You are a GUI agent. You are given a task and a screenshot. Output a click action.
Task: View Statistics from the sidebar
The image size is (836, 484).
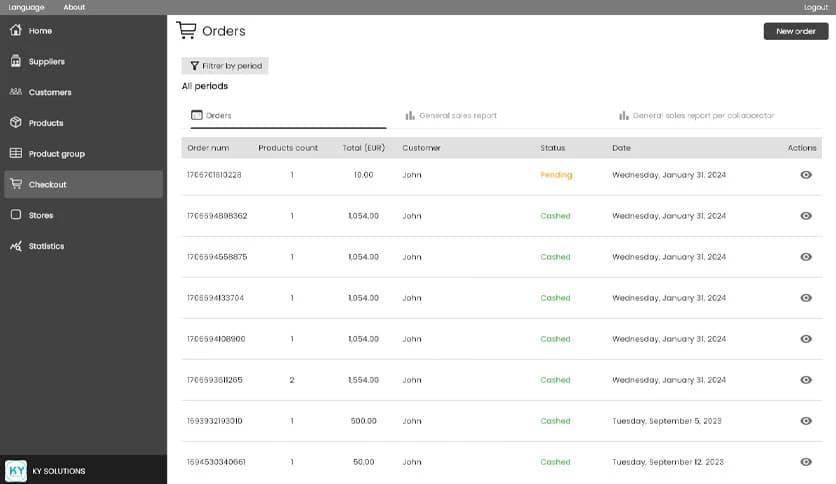(x=46, y=246)
